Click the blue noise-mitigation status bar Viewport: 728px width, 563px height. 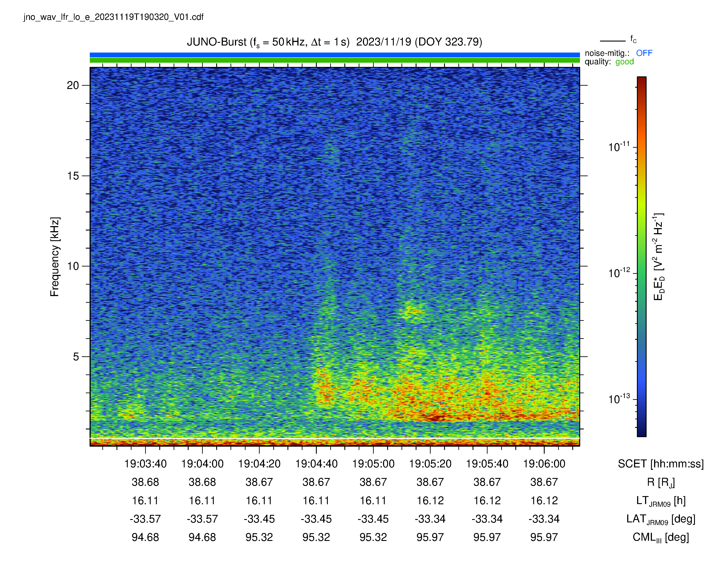click(335, 55)
